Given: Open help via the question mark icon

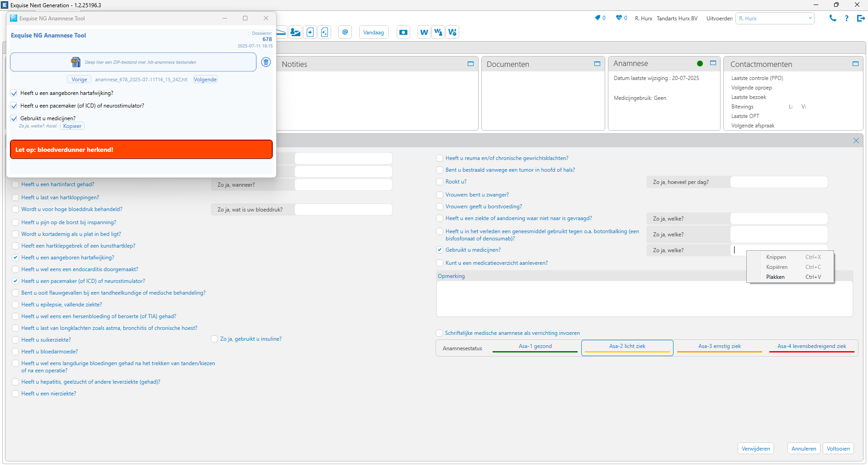Looking at the screenshot, I should pos(847,18).
